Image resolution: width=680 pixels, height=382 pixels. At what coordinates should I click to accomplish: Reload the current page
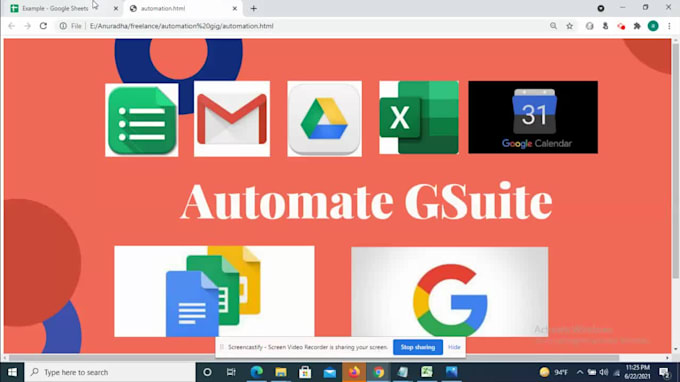(x=43, y=26)
